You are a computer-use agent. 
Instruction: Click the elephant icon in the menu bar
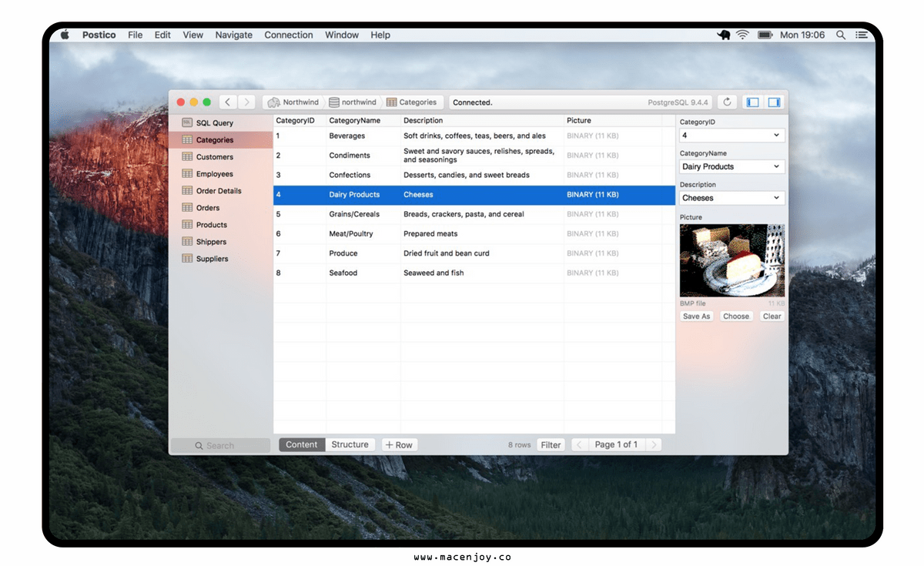point(724,35)
